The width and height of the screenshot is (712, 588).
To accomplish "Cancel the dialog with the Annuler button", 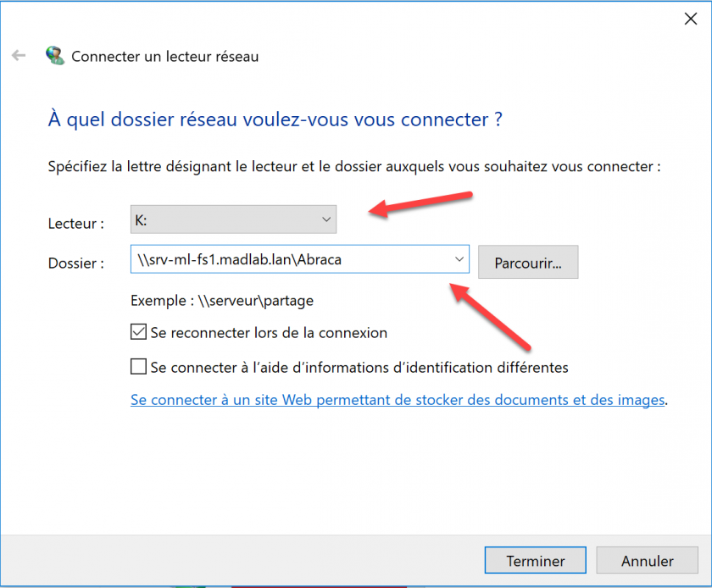I will coord(647,560).
